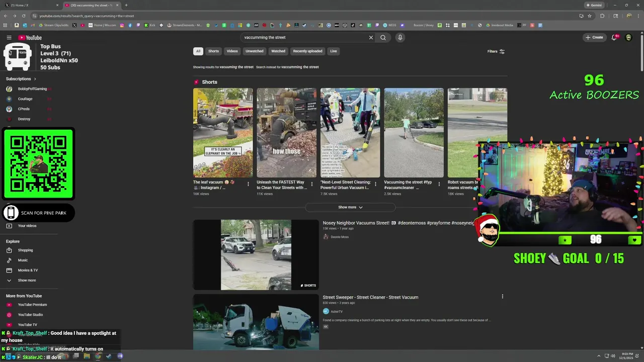
Task: Open options for Street Sweeper video
Action: pos(502,297)
